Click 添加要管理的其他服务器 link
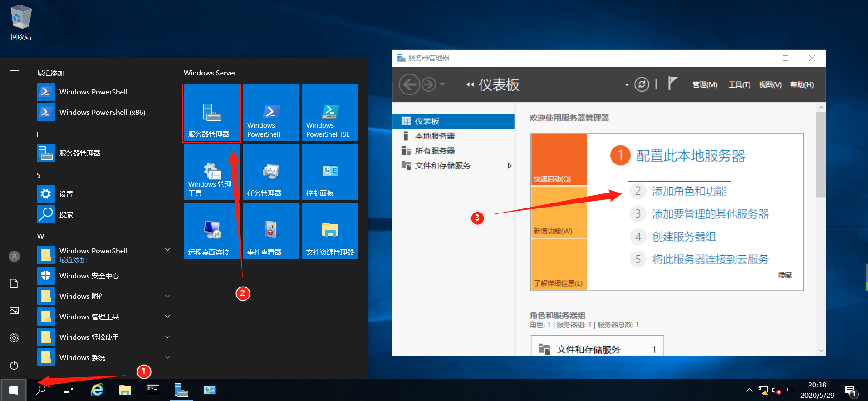This screenshot has width=868, height=401. point(710,214)
